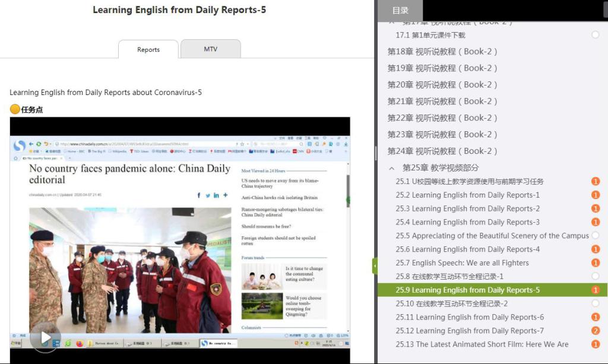Click the badge beside We are all Fighters
608x364 pixels.
tap(595, 263)
